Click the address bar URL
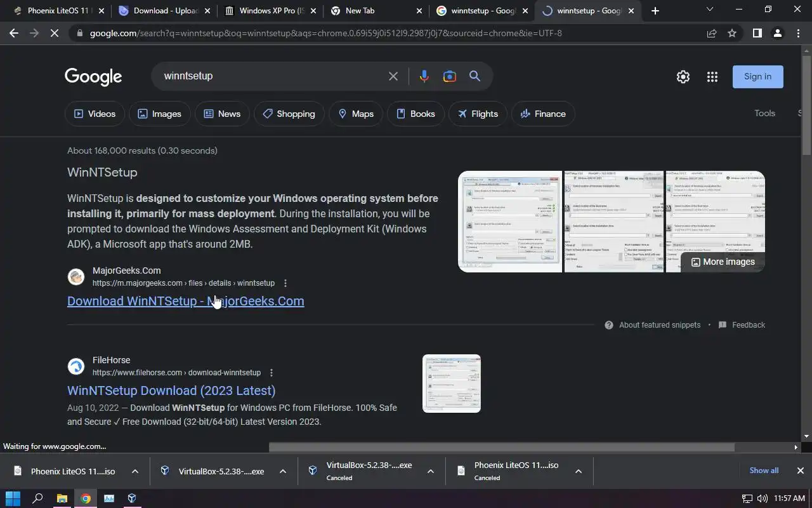The image size is (812, 508). point(325,33)
